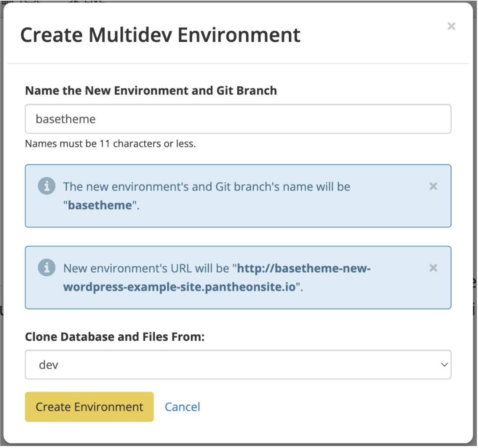Screen dimensions: 478x448
Task: Click the 'Create Multidev Environment' heading
Action: click(x=160, y=35)
